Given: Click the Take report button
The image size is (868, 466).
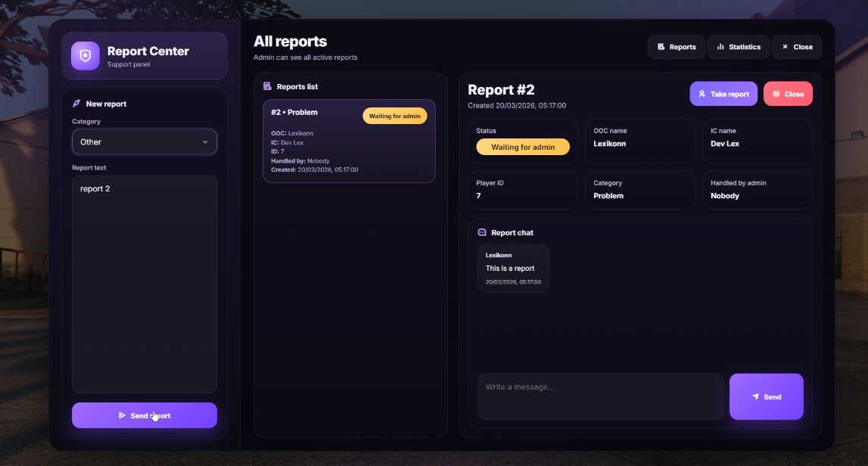Looking at the screenshot, I should coord(723,94).
